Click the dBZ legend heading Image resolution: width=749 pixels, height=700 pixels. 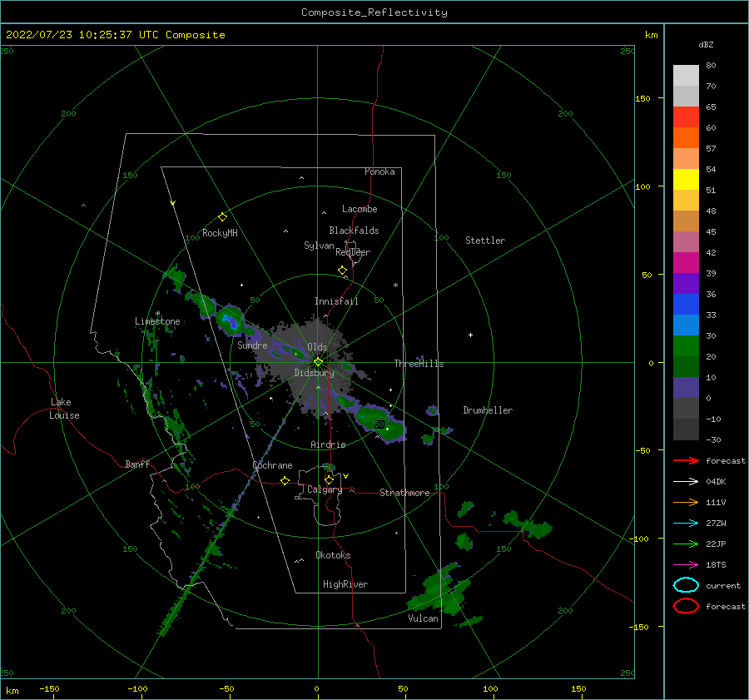coord(706,44)
